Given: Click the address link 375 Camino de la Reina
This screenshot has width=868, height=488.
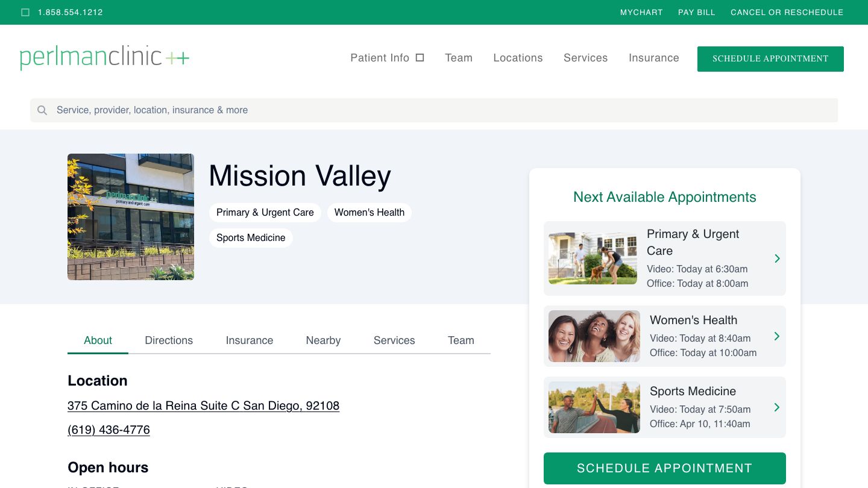Looking at the screenshot, I should (204, 405).
